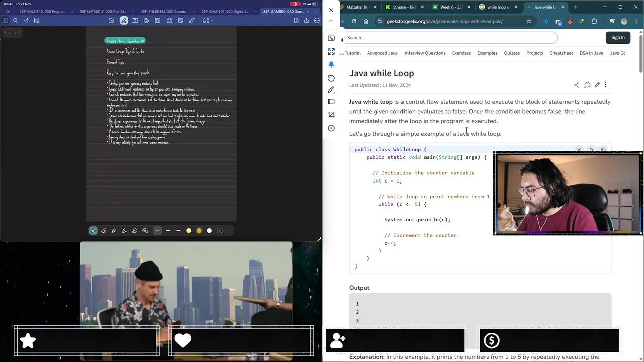This screenshot has height=362, width=644.
Task: Share the current notebook
Action: 307,21
